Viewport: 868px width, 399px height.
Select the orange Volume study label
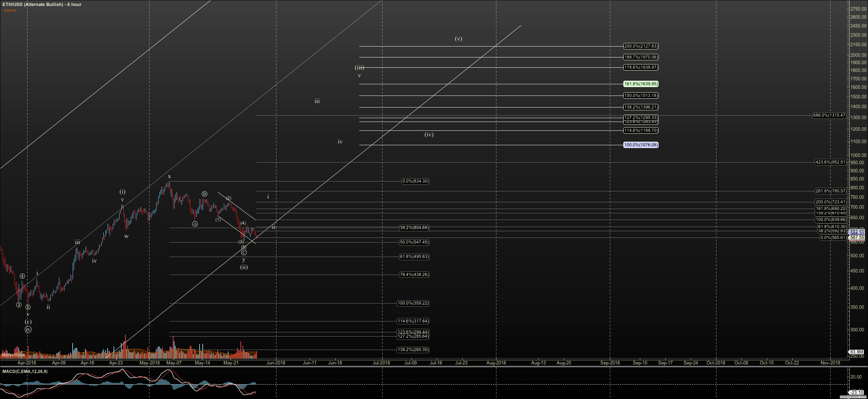click(10, 10)
